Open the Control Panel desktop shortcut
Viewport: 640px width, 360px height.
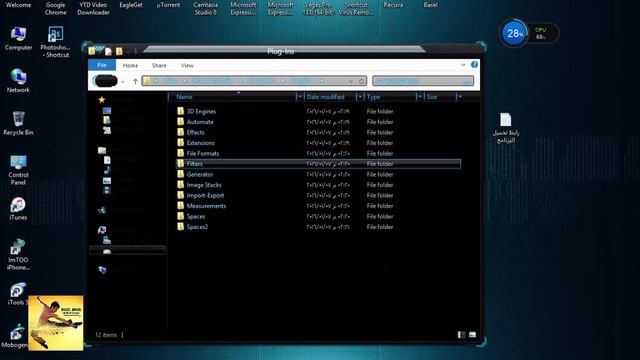pos(18,170)
